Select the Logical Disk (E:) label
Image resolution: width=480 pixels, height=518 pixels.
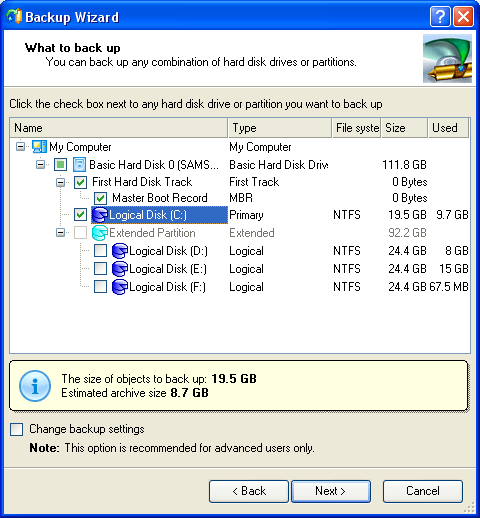pyautogui.click(x=168, y=269)
